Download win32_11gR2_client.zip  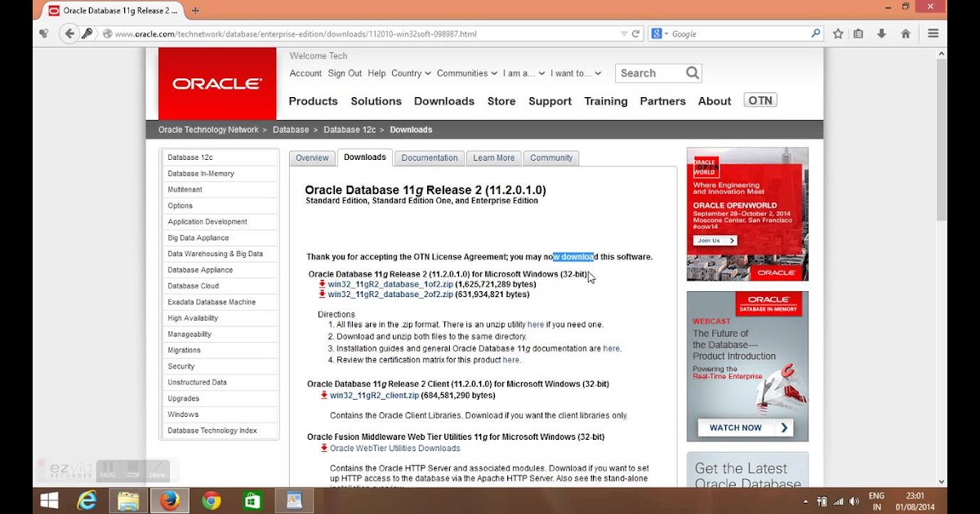[x=374, y=395]
